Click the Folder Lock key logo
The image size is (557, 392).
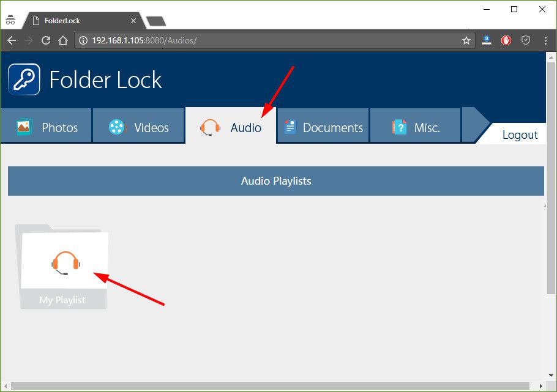pos(24,79)
